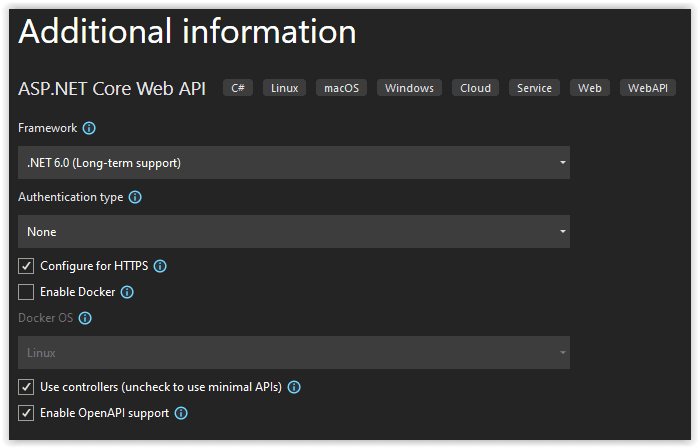Click the C# tag
699x448 pixels.
[238, 88]
